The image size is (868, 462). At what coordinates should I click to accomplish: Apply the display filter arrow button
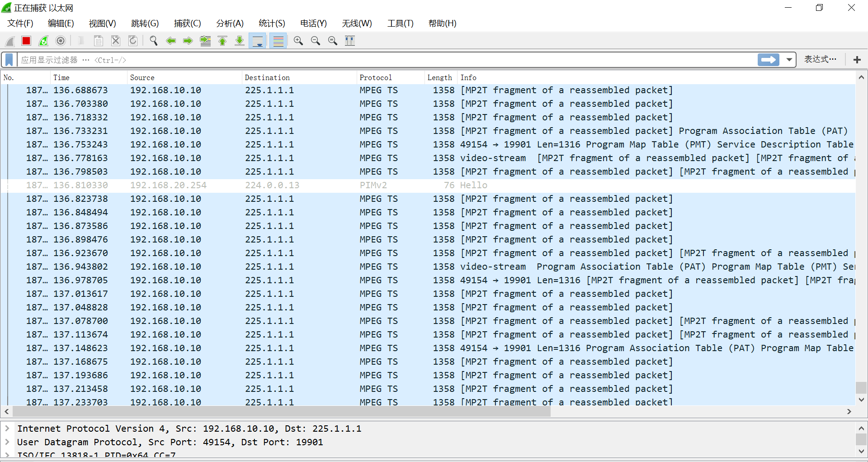coord(769,60)
